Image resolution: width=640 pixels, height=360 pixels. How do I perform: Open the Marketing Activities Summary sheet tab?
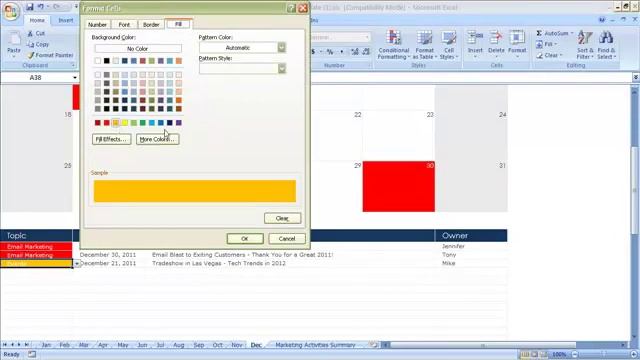click(315, 345)
